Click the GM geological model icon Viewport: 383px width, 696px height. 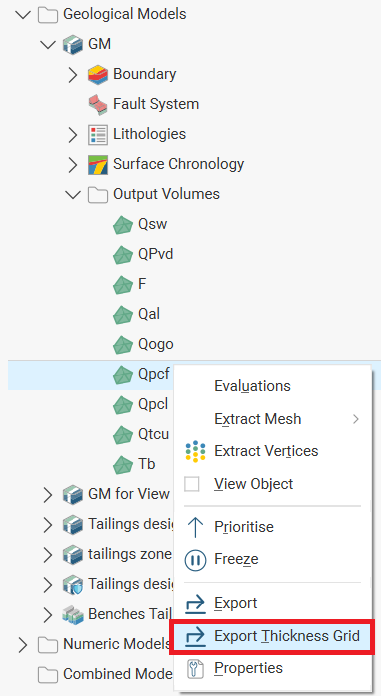pyautogui.click(x=73, y=44)
